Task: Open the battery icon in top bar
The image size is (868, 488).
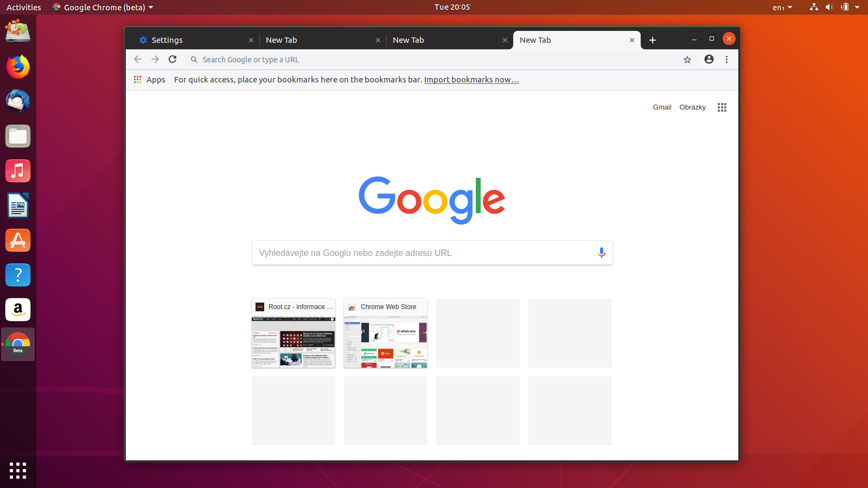Action: 845,7
